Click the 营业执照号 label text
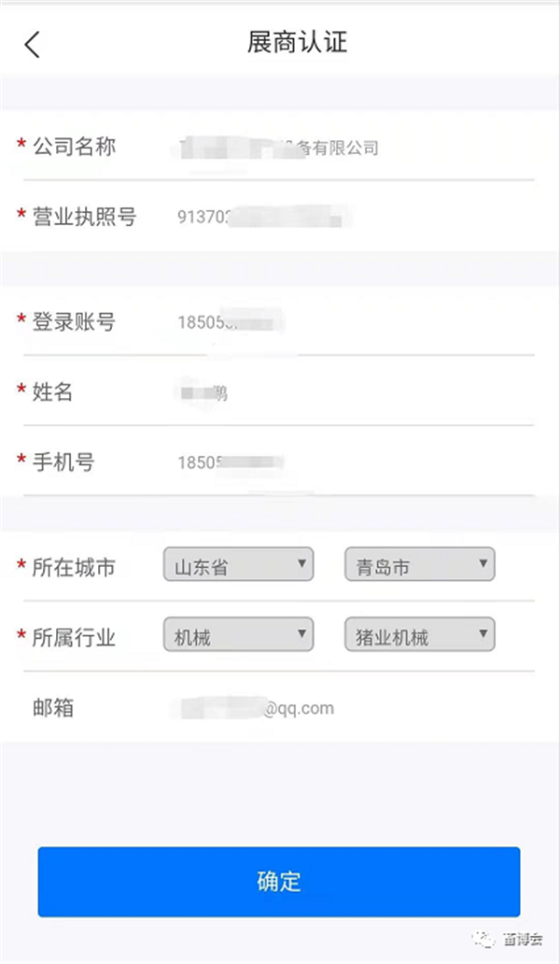The height and width of the screenshot is (964, 560). [84, 217]
